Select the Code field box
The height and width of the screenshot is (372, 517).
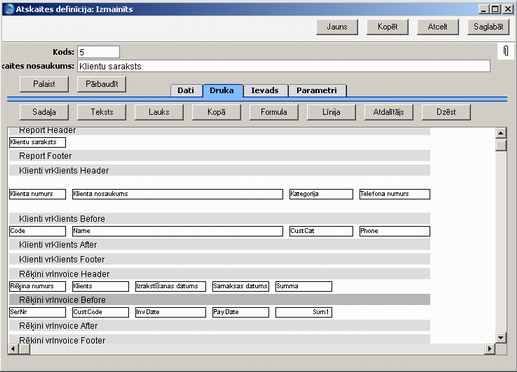(38, 231)
